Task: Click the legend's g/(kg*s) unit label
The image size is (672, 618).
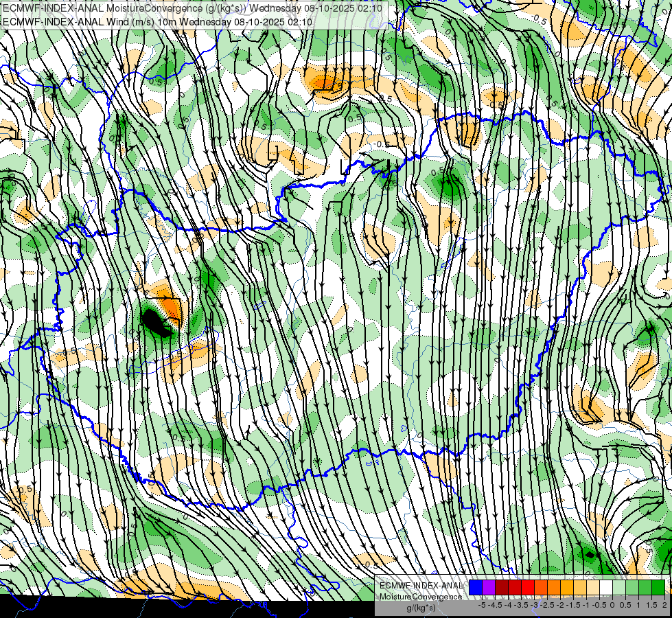Action: click(x=421, y=608)
